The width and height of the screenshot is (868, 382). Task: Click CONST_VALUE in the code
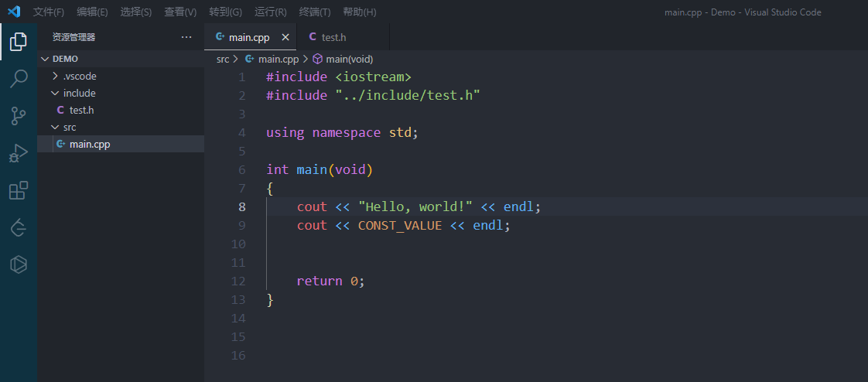(x=400, y=225)
